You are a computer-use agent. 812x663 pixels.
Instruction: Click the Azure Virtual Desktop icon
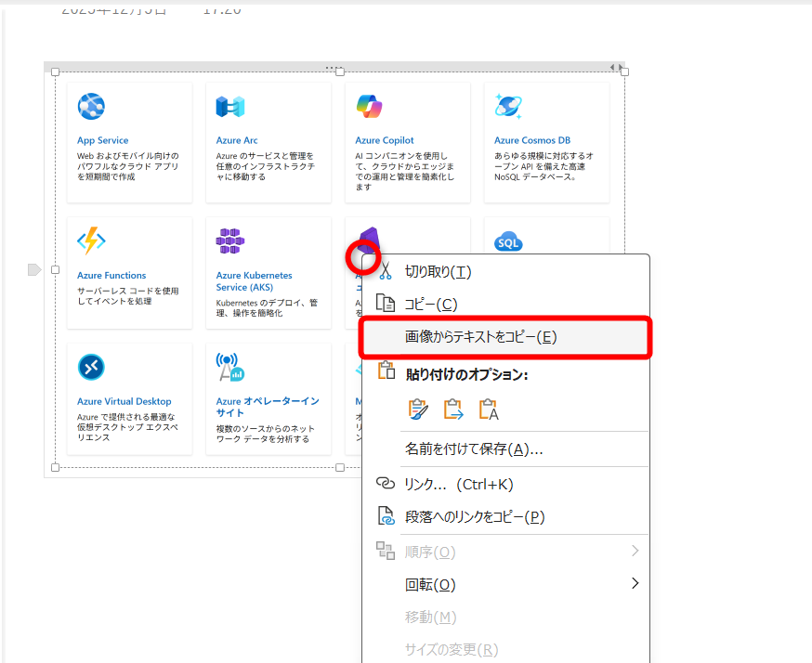click(91, 367)
